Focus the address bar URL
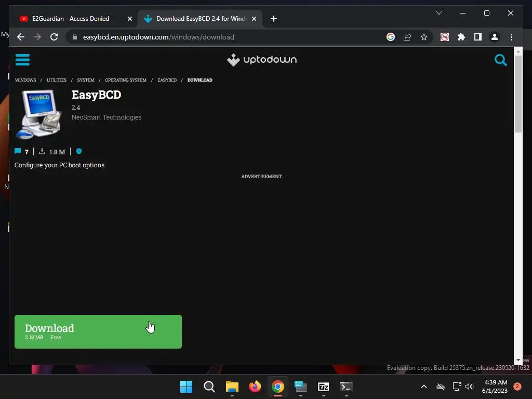532x399 pixels. click(x=158, y=37)
